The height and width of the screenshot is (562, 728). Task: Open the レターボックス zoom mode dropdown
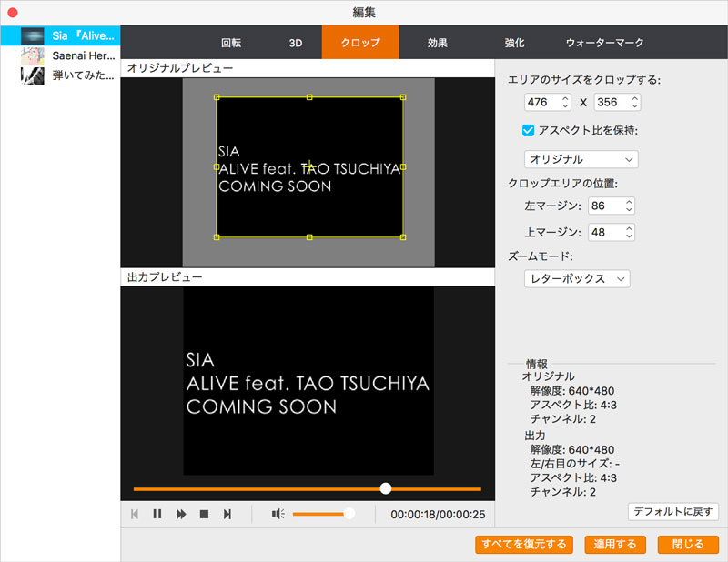tap(577, 278)
